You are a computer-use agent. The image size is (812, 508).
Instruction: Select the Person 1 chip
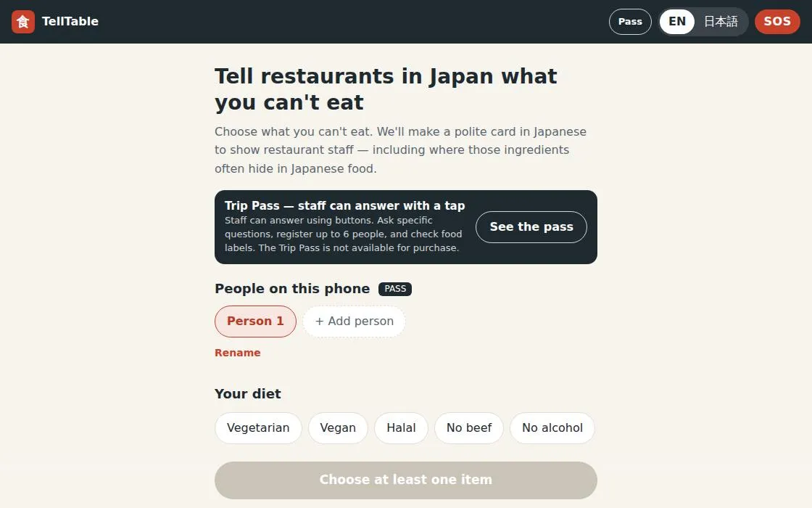coord(255,321)
